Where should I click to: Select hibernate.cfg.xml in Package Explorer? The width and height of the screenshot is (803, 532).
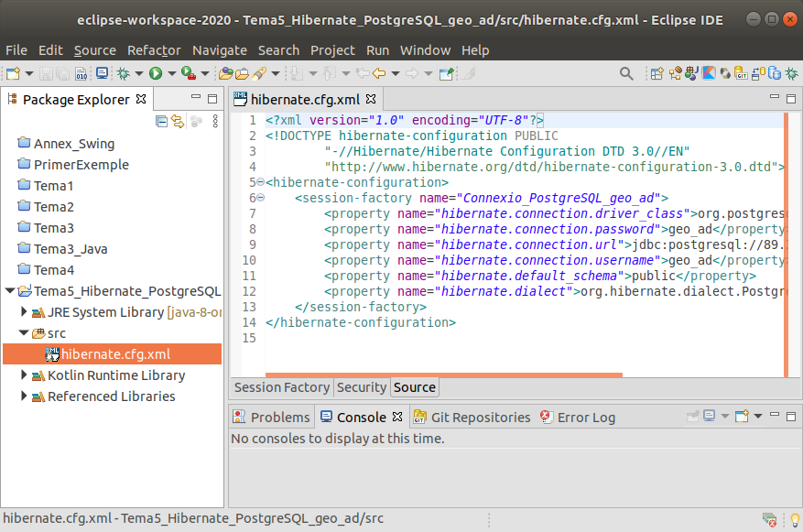[x=112, y=353]
